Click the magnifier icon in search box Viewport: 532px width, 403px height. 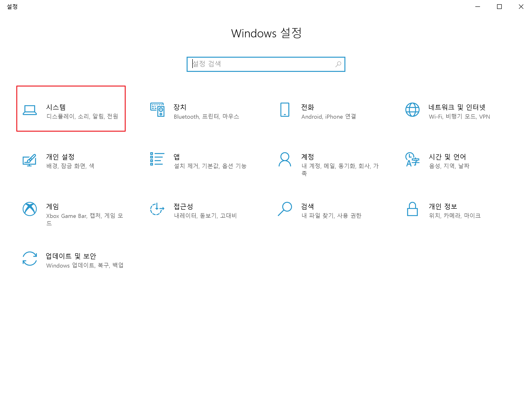[338, 64]
